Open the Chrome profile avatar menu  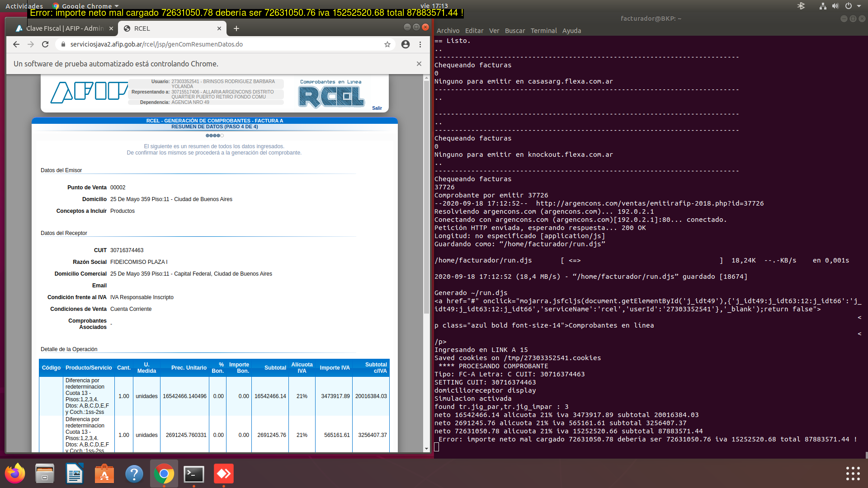tap(406, 44)
